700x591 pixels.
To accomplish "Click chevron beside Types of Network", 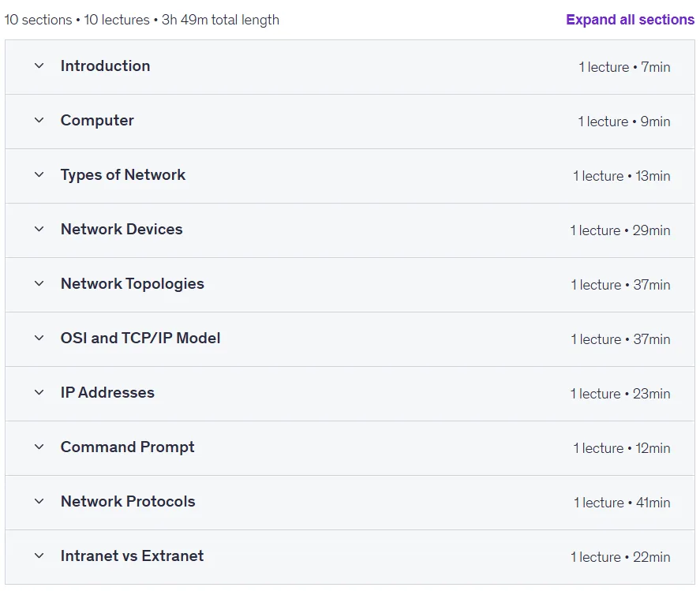I will click(39, 175).
